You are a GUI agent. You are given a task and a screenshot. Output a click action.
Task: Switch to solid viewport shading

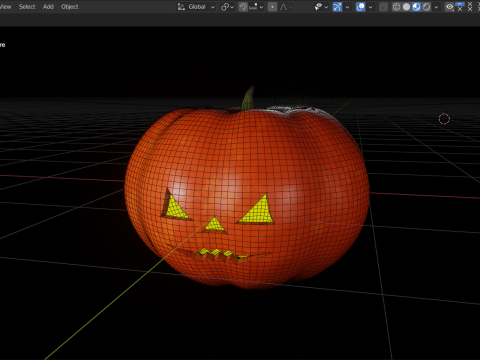[x=406, y=7]
